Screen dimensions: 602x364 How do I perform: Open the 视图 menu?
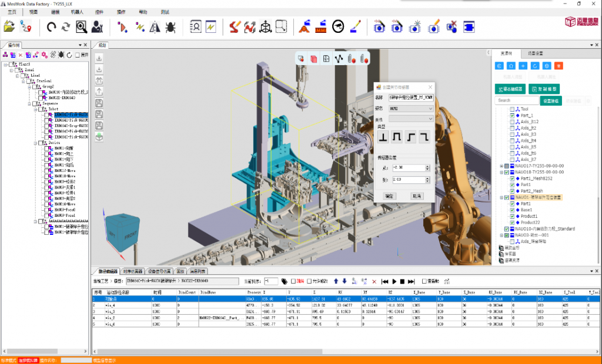34,12
